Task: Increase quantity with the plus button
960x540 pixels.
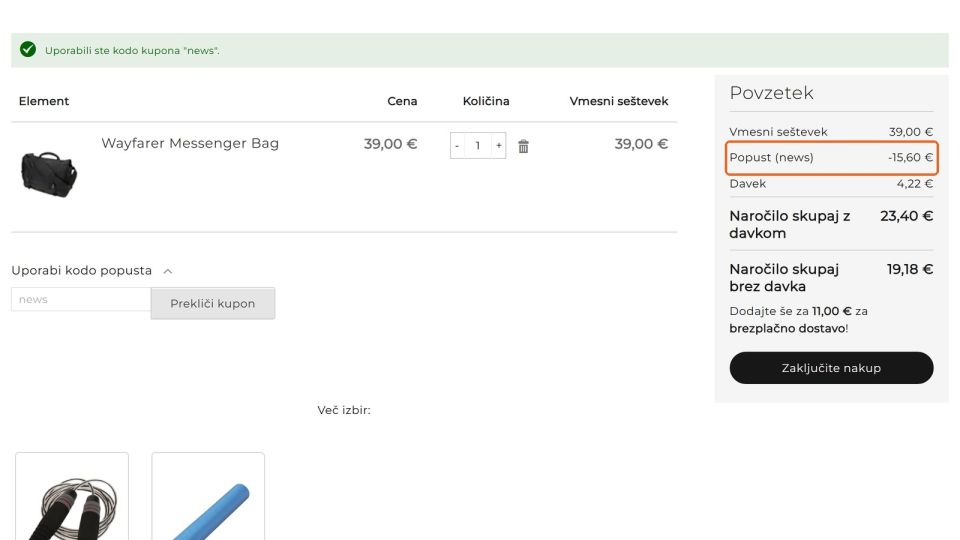Action: [x=499, y=146]
